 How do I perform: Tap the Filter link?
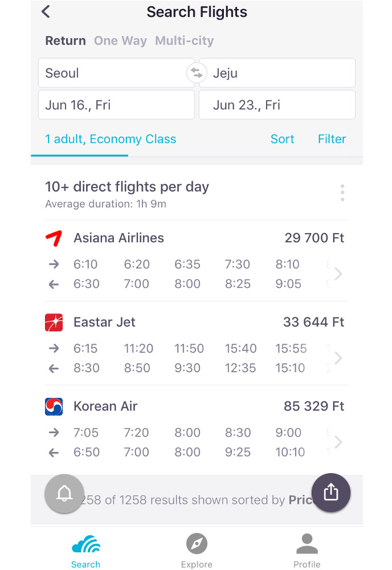click(x=332, y=139)
